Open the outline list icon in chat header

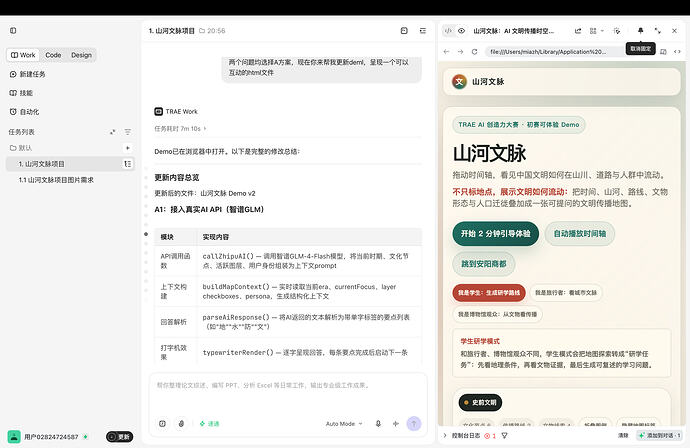pos(422,30)
